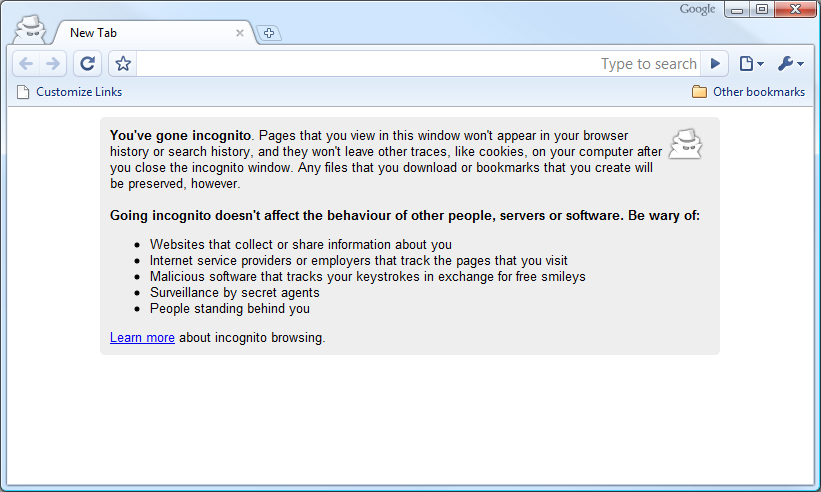
Task: Close the New Tab tab
Action: [x=240, y=33]
